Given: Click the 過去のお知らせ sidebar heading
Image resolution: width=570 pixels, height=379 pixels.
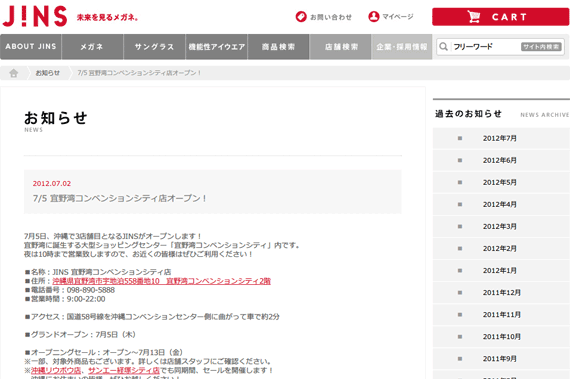Looking at the screenshot, I should (469, 114).
